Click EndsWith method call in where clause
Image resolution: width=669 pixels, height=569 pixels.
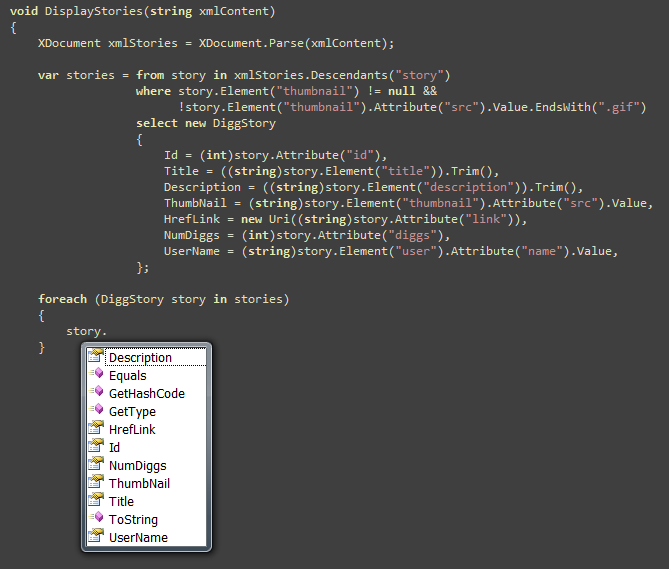(563, 107)
